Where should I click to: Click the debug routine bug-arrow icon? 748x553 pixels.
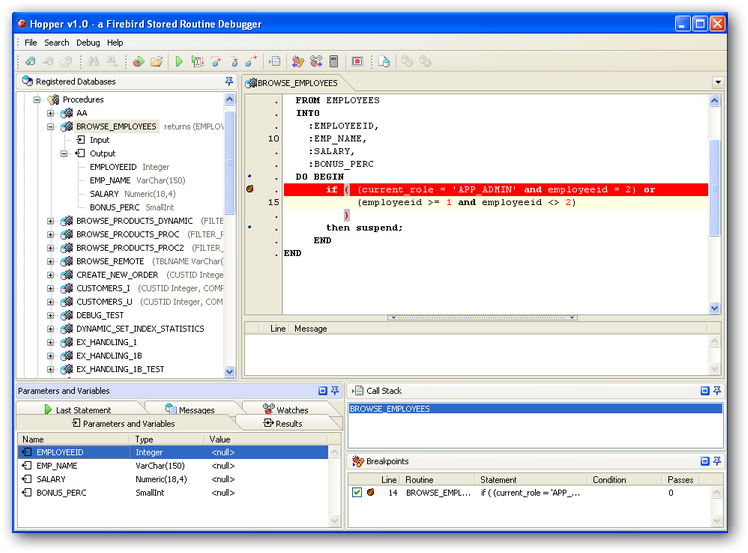[138, 61]
